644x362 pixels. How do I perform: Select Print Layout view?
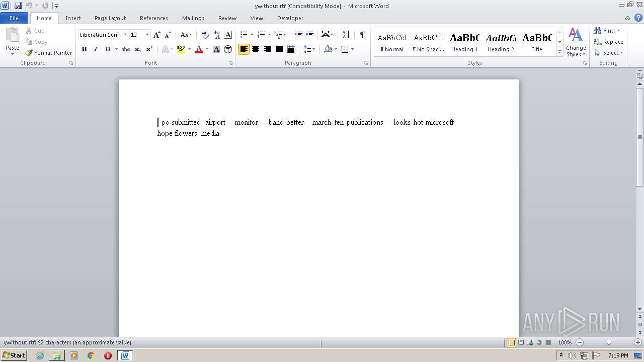(512, 342)
